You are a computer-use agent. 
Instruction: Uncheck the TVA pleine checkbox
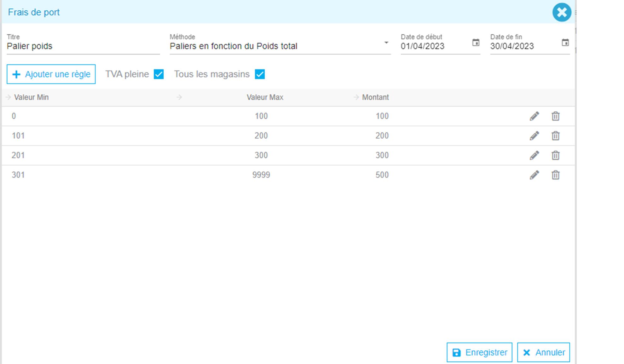coord(159,74)
